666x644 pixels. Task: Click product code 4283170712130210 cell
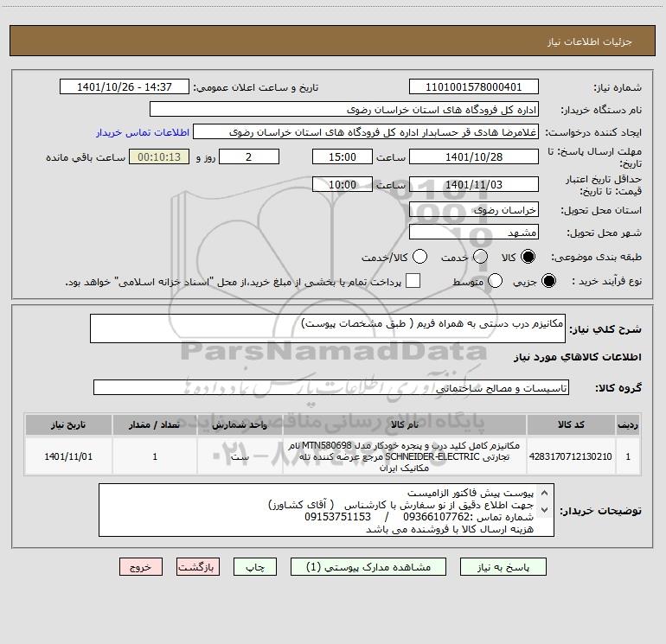click(571, 456)
